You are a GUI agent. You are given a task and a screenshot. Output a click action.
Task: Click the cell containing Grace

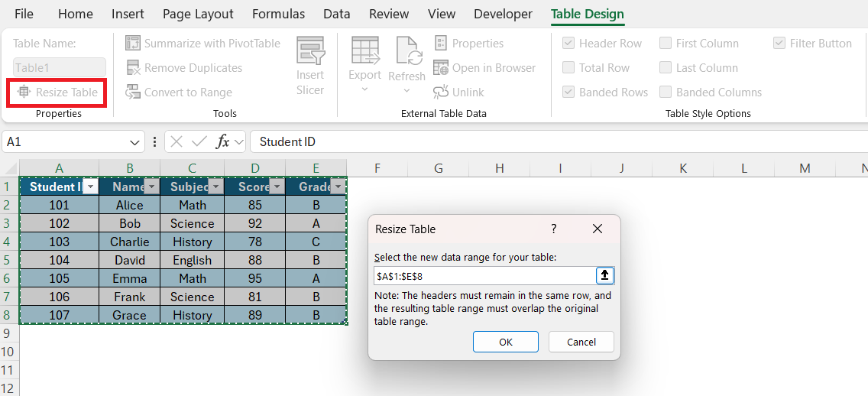tap(130, 315)
